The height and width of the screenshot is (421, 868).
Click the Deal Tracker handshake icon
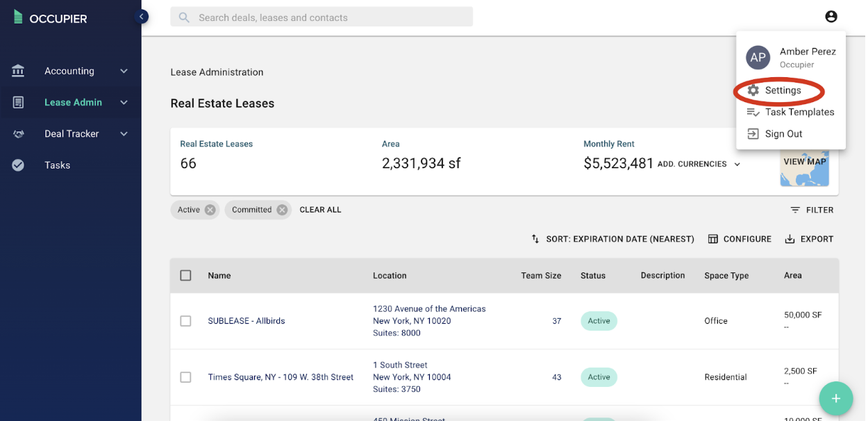18,134
